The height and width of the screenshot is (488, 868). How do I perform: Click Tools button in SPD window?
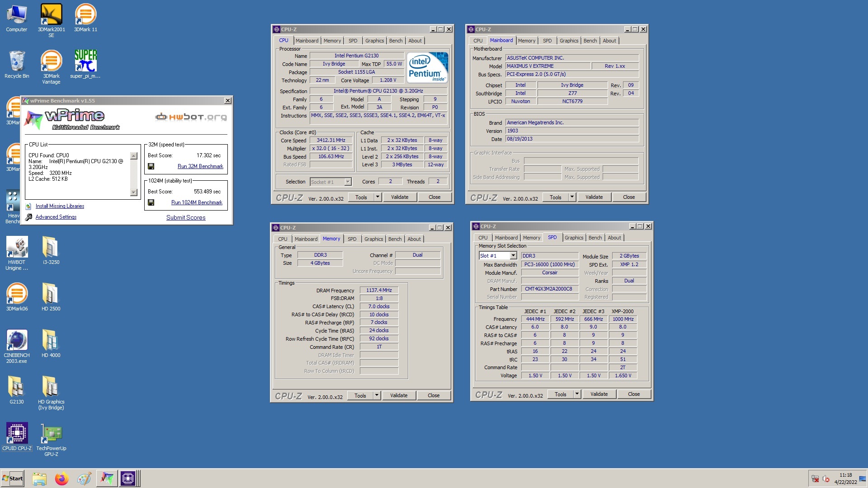[561, 394]
